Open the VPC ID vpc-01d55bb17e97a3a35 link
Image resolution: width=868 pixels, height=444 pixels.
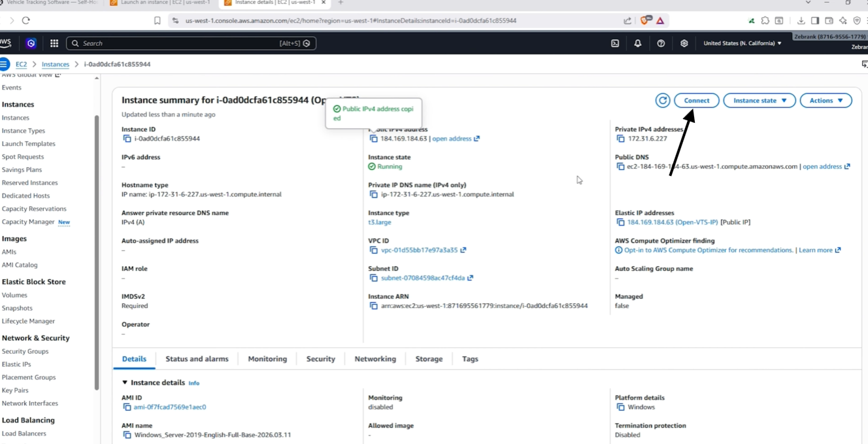(x=420, y=250)
